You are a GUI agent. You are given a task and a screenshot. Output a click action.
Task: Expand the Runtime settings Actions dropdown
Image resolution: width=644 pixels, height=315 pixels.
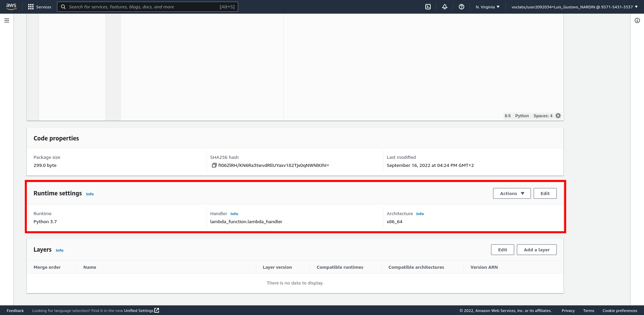coord(512,193)
